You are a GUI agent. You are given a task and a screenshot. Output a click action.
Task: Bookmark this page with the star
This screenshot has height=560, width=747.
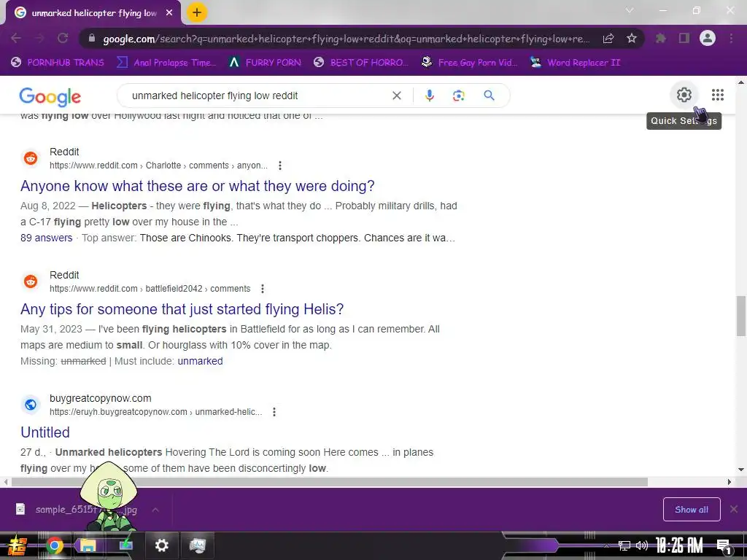[x=632, y=38]
